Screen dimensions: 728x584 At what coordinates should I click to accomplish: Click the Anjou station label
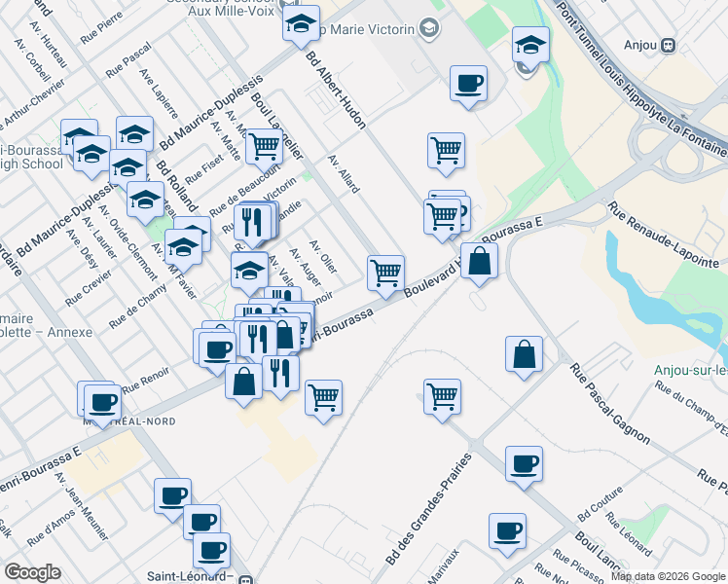[x=640, y=45]
